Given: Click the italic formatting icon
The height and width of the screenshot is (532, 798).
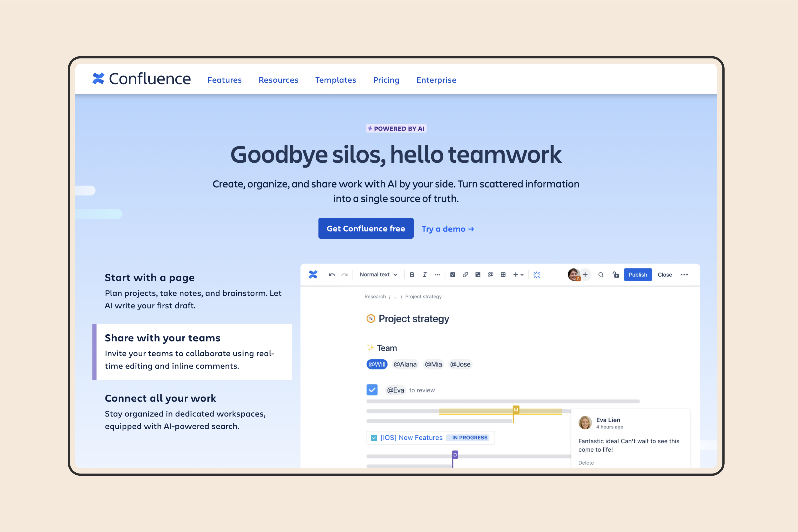Looking at the screenshot, I should [x=425, y=274].
